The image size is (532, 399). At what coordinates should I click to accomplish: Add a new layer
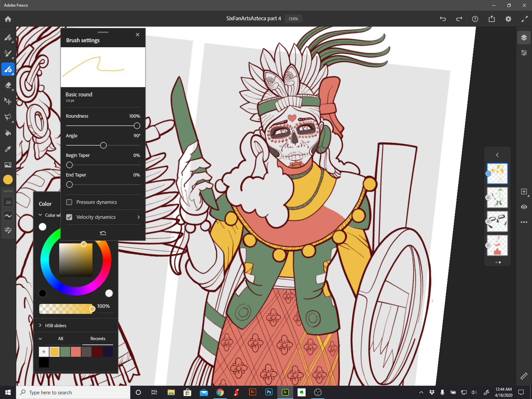524,192
